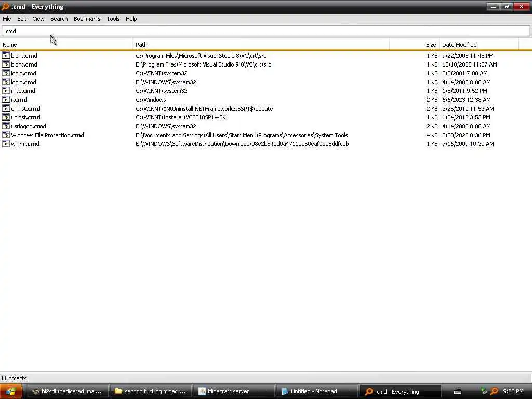Screen dimensions: 532x399
Task: Select the nlite.cmd file name
Action: pos(23,90)
